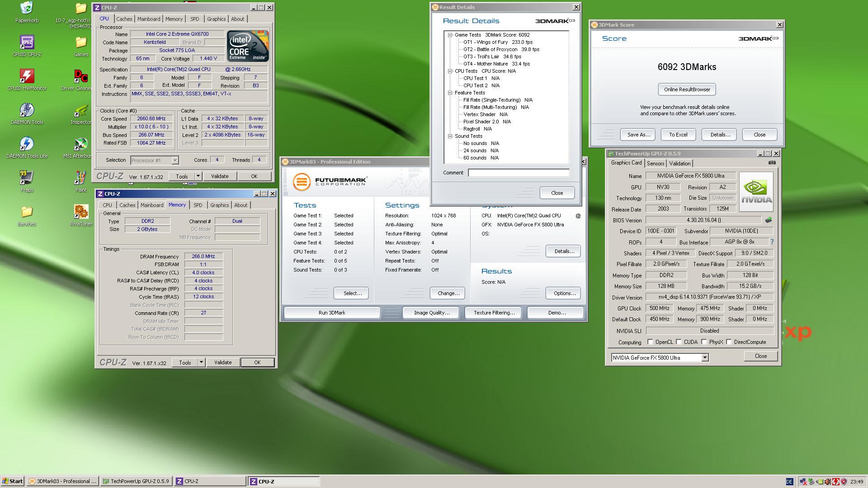Open the GeForce FX 5800 Ultra dropdown
The image size is (868, 488).
click(x=704, y=357)
